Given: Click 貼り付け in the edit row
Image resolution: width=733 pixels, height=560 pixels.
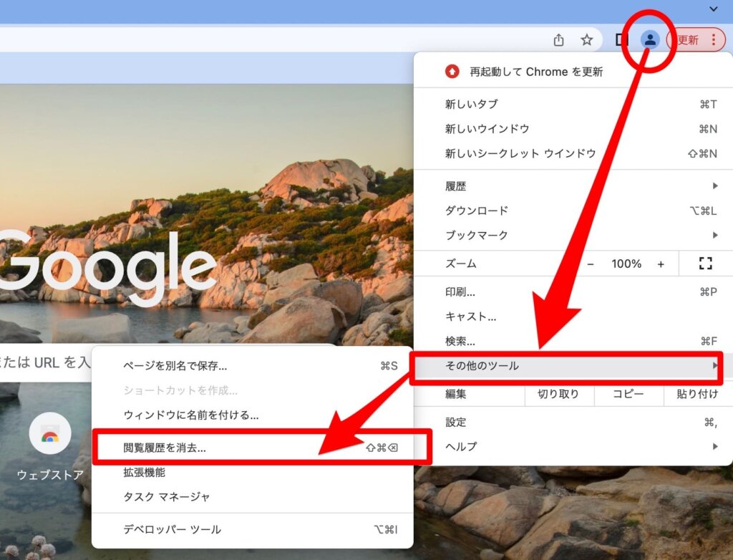Looking at the screenshot, I should tap(697, 394).
